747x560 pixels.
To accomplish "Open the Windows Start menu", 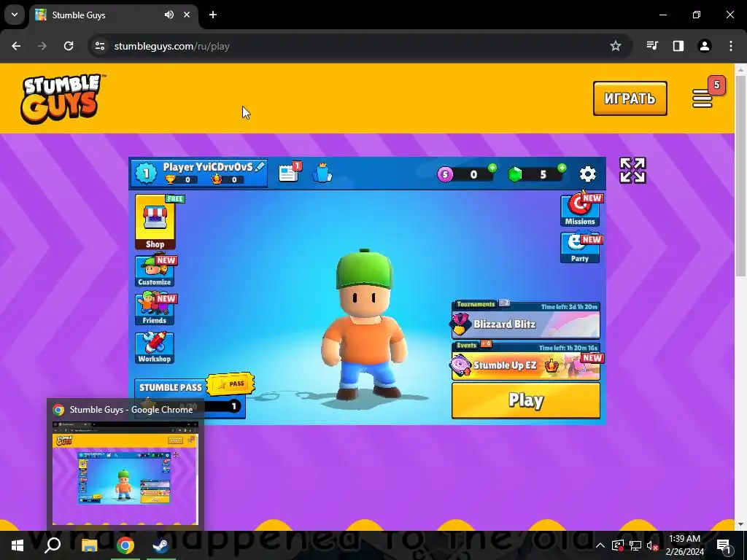I will (x=18, y=545).
